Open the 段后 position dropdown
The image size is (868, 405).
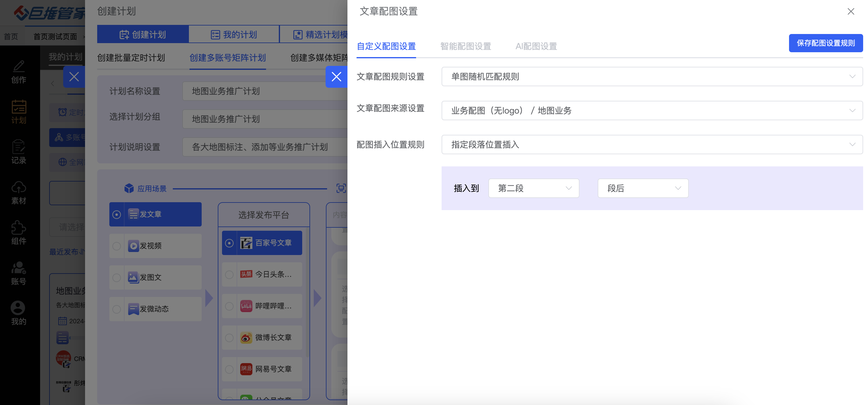click(x=643, y=188)
